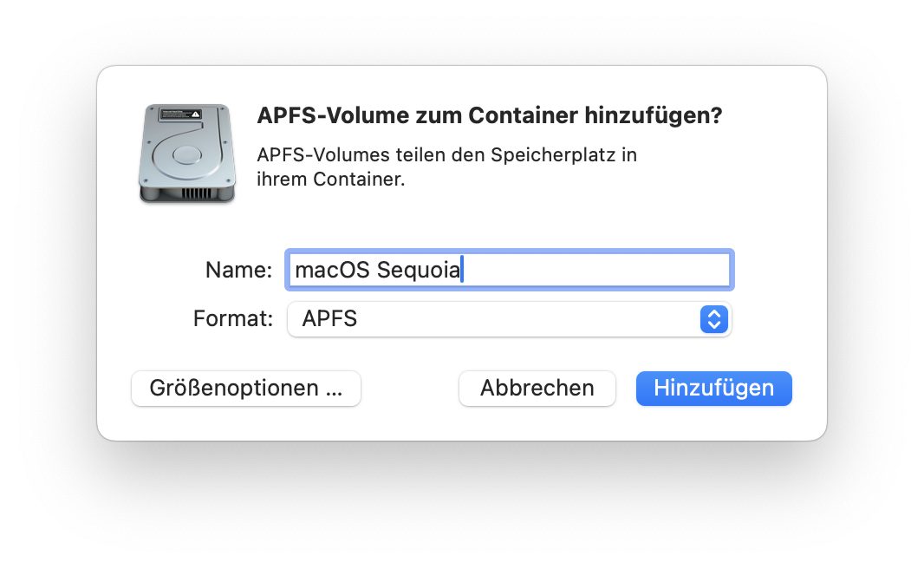
Task: Click the dialog heading APFS-Volume zum Container hinzufügen
Action: click(x=490, y=115)
